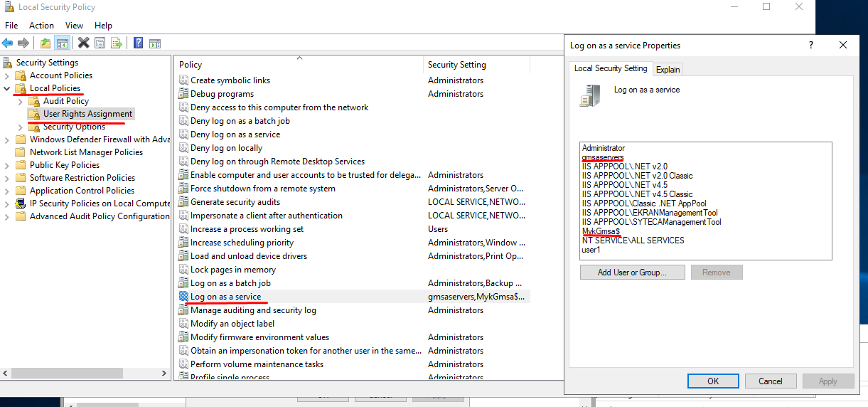The image size is (868, 407).
Task: Select the Security Options tree item
Action: (x=74, y=127)
